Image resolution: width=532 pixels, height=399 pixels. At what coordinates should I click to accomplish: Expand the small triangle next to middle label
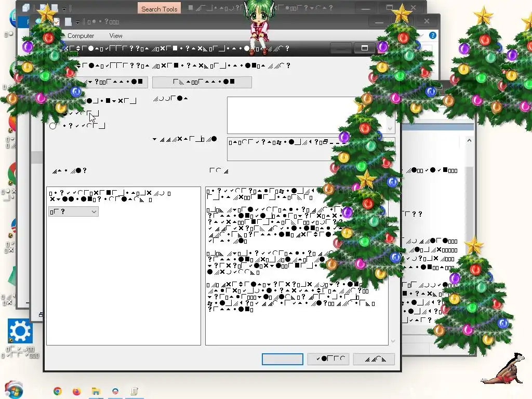[x=154, y=139]
